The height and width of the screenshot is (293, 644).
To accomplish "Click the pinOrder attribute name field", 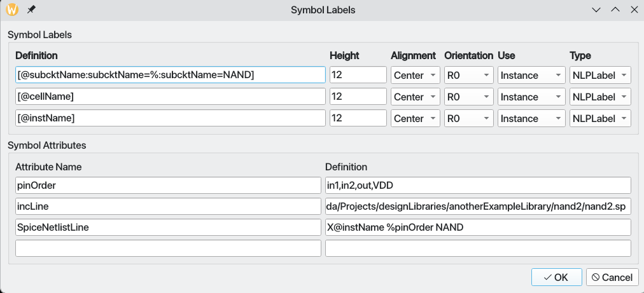I will 168,185.
